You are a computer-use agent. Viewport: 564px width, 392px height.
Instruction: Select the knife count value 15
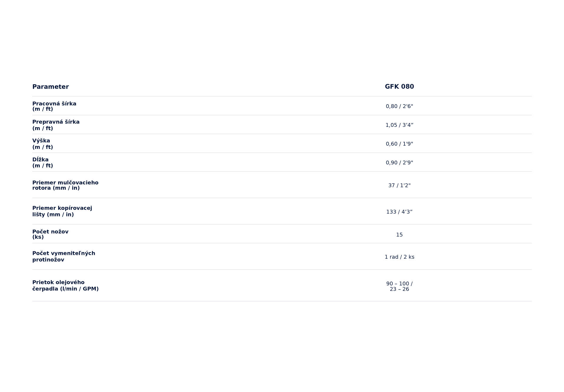pyautogui.click(x=399, y=235)
